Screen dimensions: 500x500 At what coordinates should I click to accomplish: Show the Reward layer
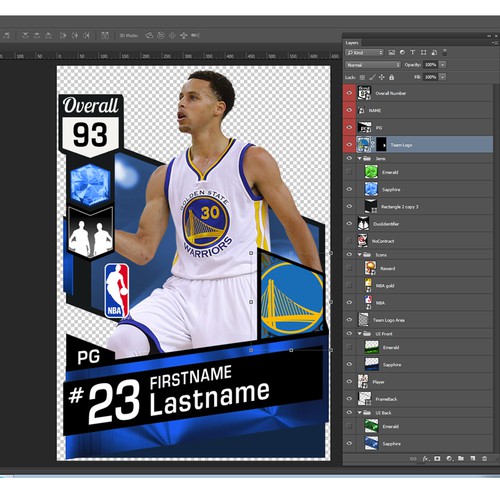tap(349, 268)
